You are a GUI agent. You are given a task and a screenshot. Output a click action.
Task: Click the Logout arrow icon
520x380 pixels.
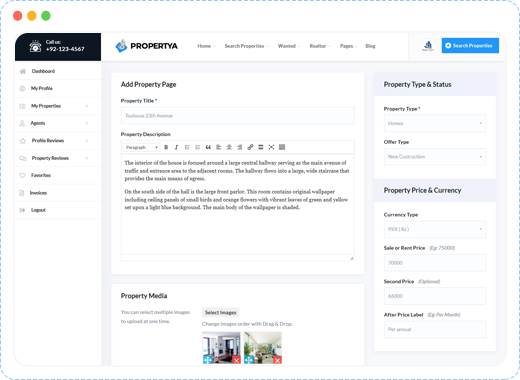22,210
